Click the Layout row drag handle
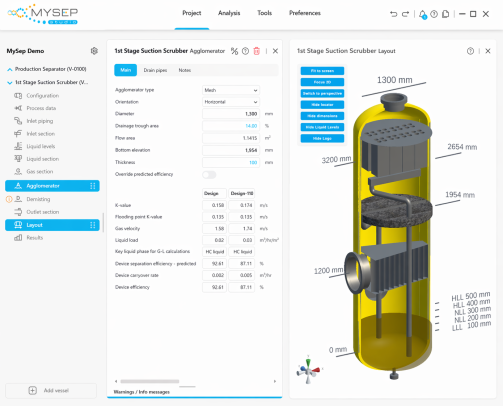The width and height of the screenshot is (503, 406). [x=93, y=225]
